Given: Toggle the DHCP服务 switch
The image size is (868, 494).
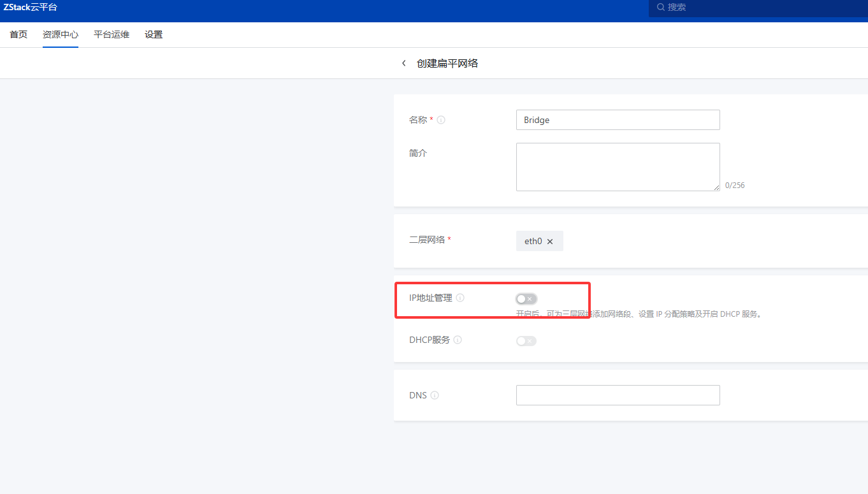Looking at the screenshot, I should [526, 341].
